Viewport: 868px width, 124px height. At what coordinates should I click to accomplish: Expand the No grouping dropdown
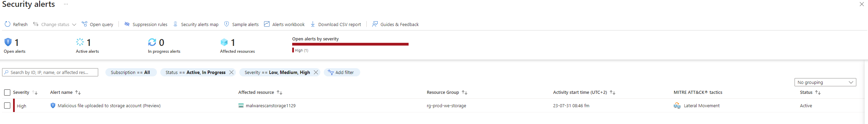pyautogui.click(x=825, y=82)
